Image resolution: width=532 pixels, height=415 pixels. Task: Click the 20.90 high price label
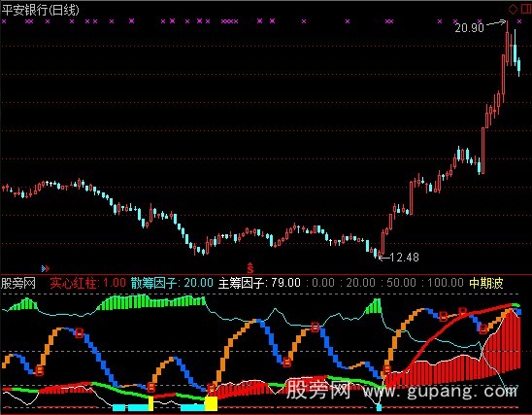(469, 28)
